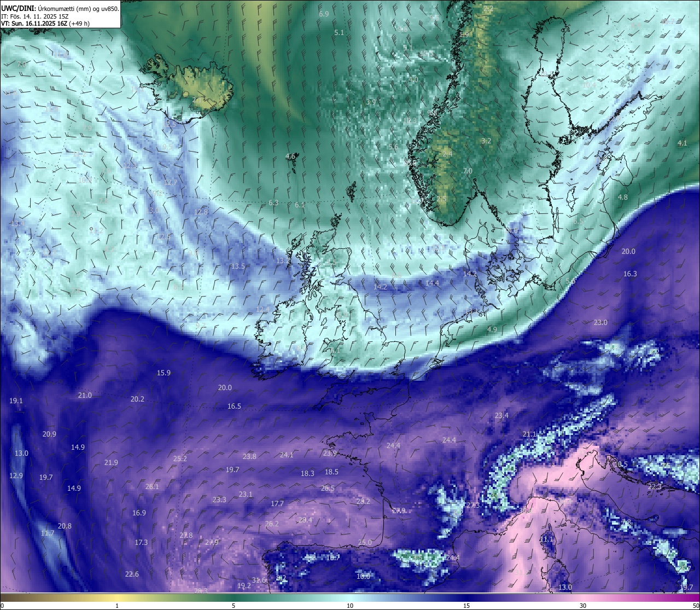This screenshot has height=610, width=700.
Task: Click the 12.7 value label
Action: tap(171, 182)
